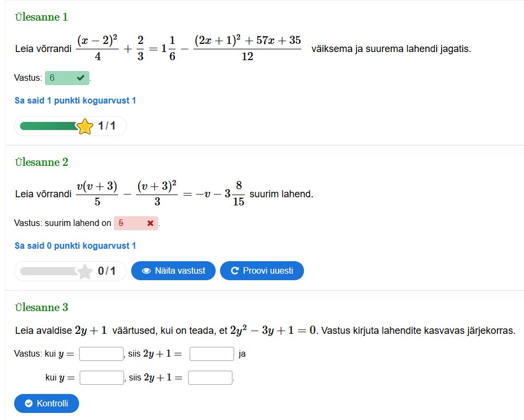Click the checkmark icon on Kontrolli button
Screen dimensions: 524x420
point(29,404)
